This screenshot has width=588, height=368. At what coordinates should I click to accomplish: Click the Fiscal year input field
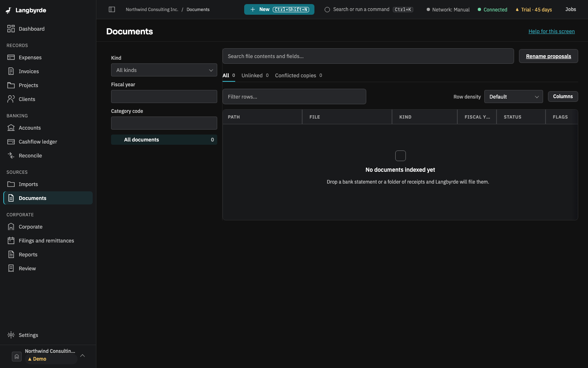(x=164, y=96)
